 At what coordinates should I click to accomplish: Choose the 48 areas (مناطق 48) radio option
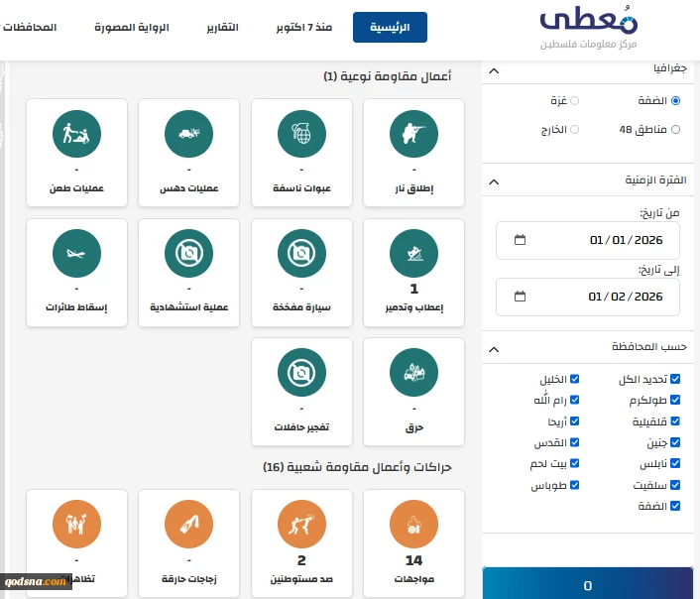[x=675, y=129]
